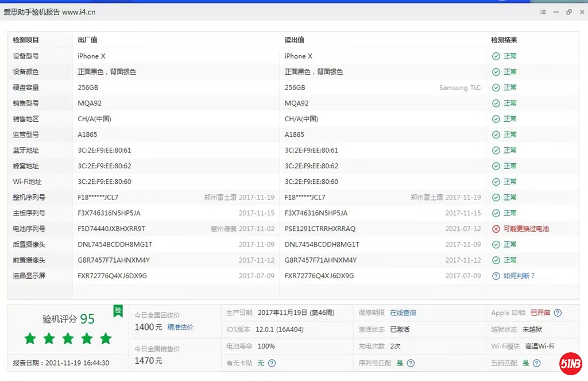
Task: Click the green 验 badge on score panel
Action: click(118, 311)
